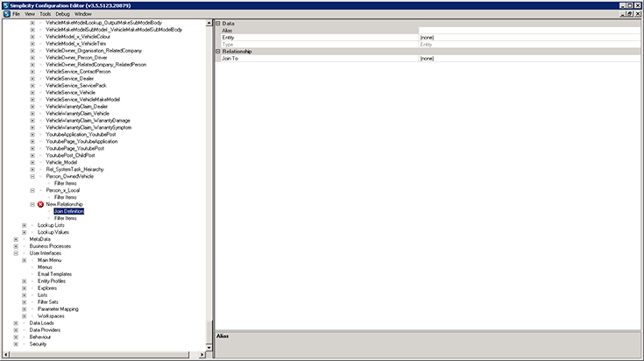Click the Join To property label
The image size is (644, 361).
coord(230,59)
